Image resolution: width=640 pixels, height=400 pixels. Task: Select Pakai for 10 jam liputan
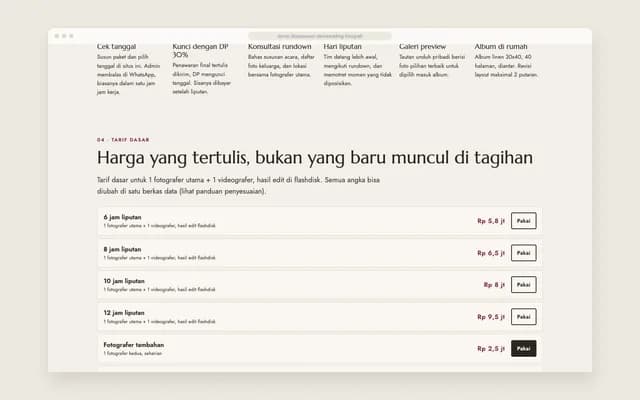pos(524,284)
